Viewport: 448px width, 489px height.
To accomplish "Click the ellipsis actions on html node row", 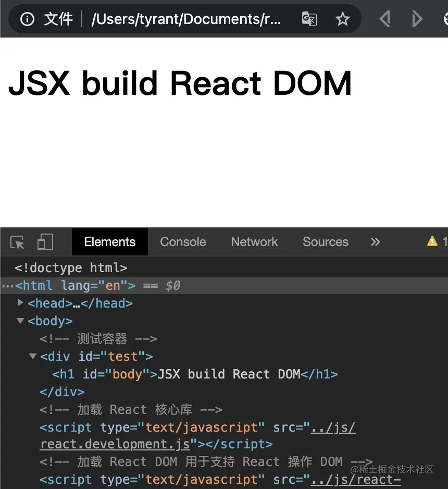I will point(7,286).
